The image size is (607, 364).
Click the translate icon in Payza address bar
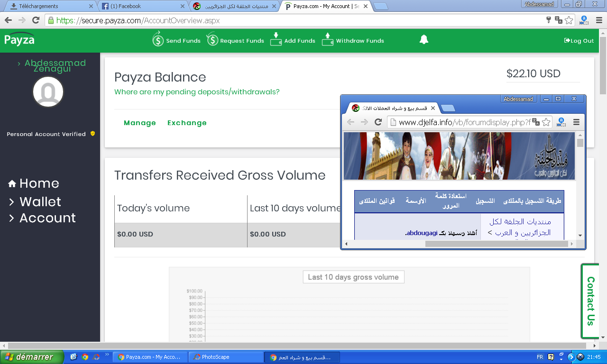click(x=559, y=20)
